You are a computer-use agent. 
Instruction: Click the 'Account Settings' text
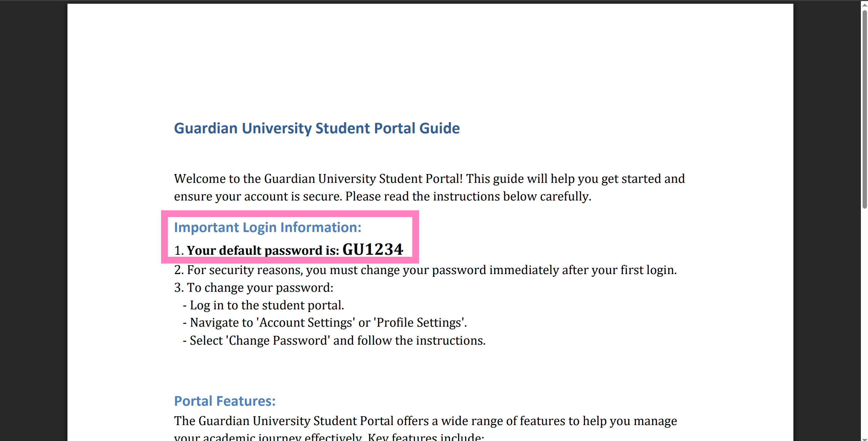click(307, 323)
